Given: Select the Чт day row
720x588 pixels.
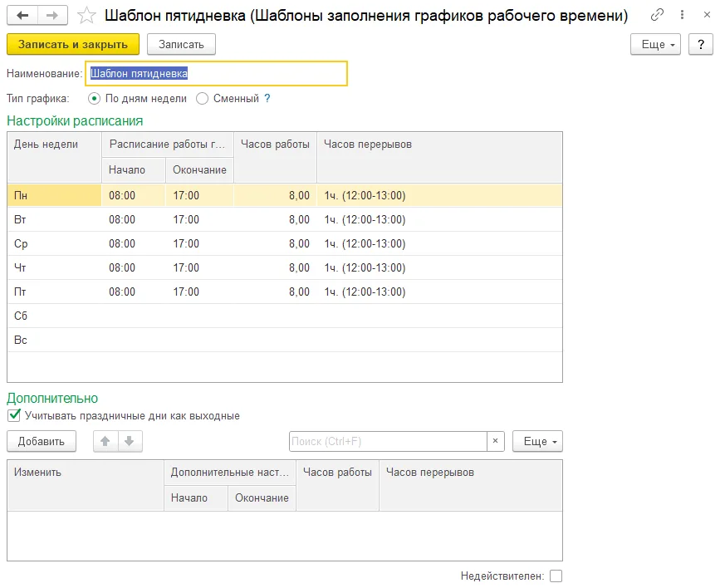Looking at the screenshot, I should click(x=285, y=267).
